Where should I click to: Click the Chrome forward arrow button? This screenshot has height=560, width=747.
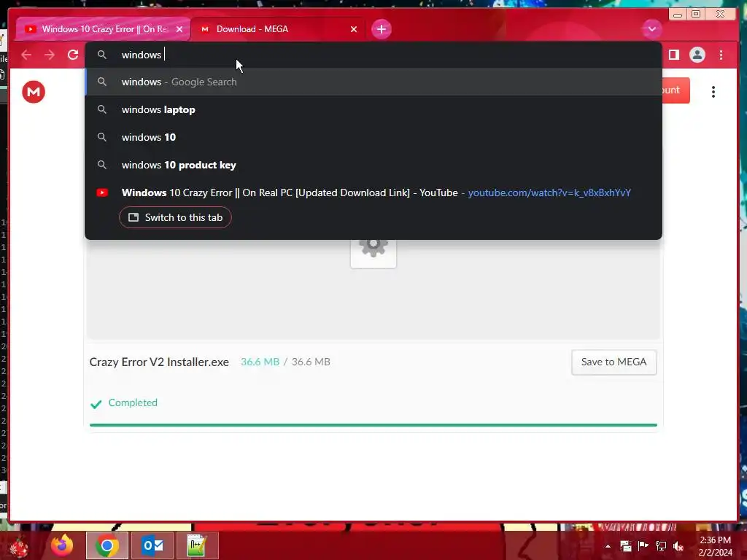[x=50, y=55]
